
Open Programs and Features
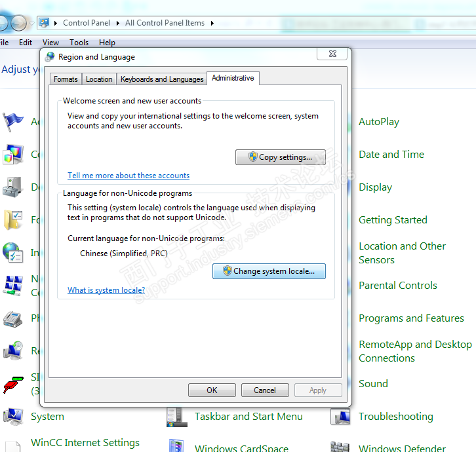(x=411, y=318)
